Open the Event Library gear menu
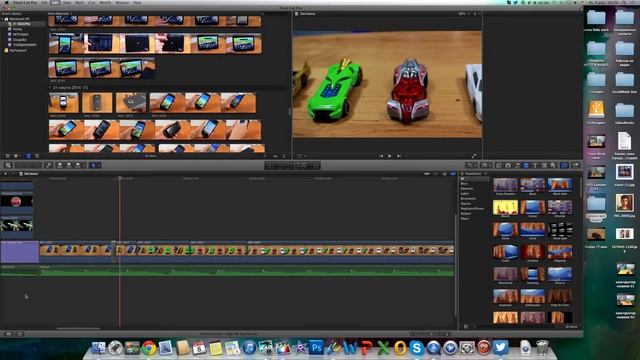 [x=16, y=156]
